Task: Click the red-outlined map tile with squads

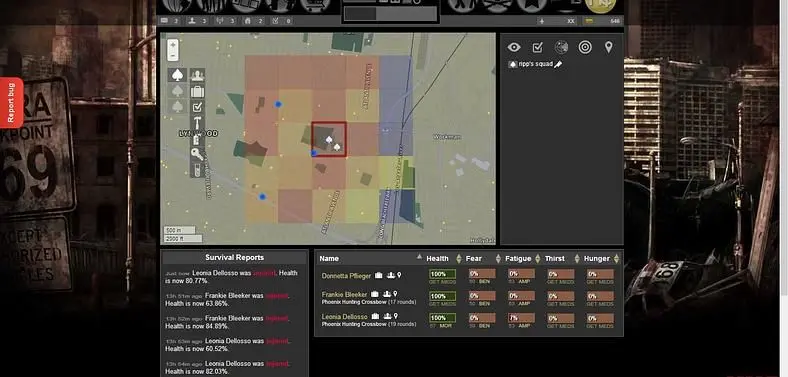Action: 329,139
